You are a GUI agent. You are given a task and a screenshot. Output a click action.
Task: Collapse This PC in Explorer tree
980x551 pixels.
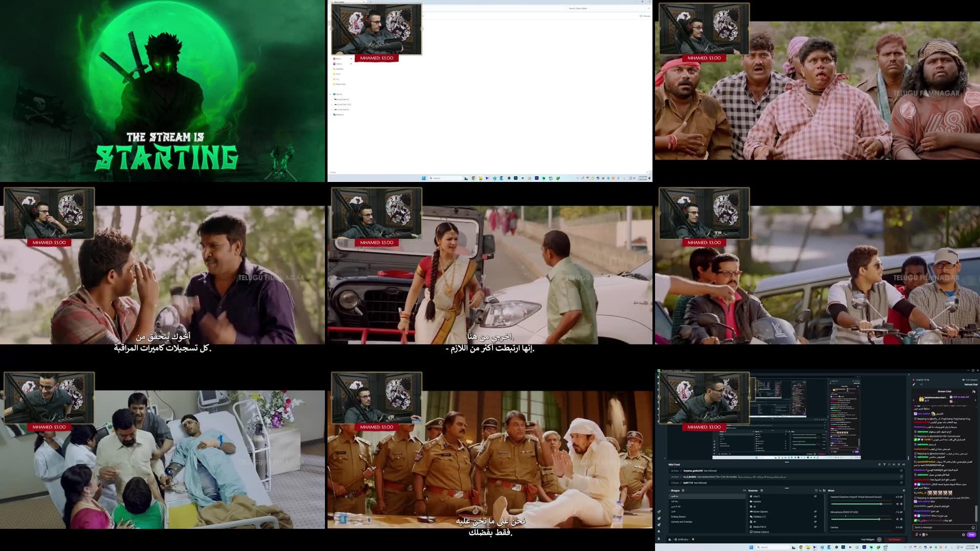[330, 94]
